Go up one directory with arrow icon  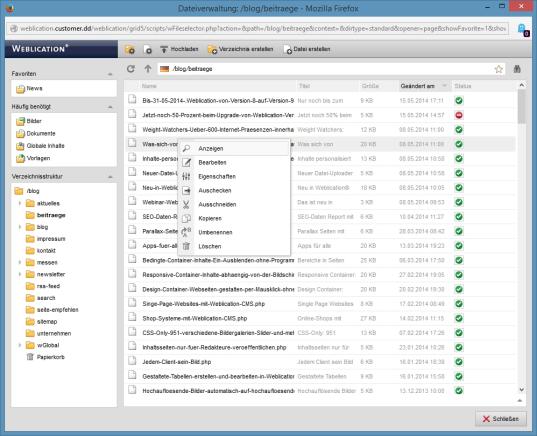pyautogui.click(x=148, y=69)
